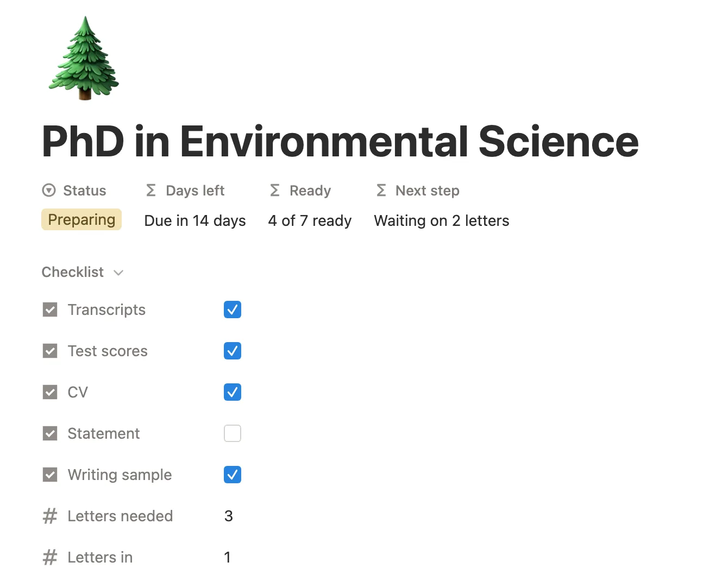728x581 pixels.
Task: Click the number icon beside Letters in
Action: (50, 557)
